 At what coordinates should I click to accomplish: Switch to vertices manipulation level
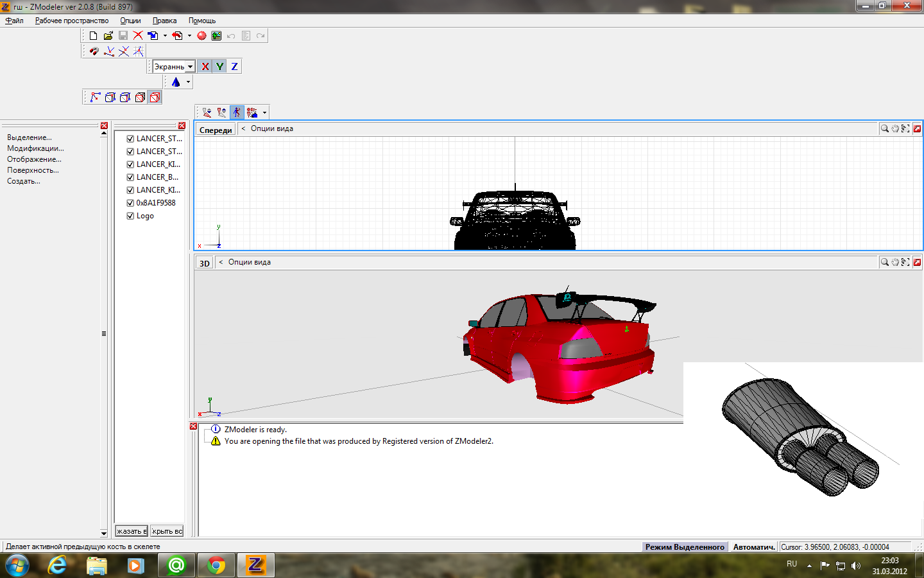tap(96, 98)
